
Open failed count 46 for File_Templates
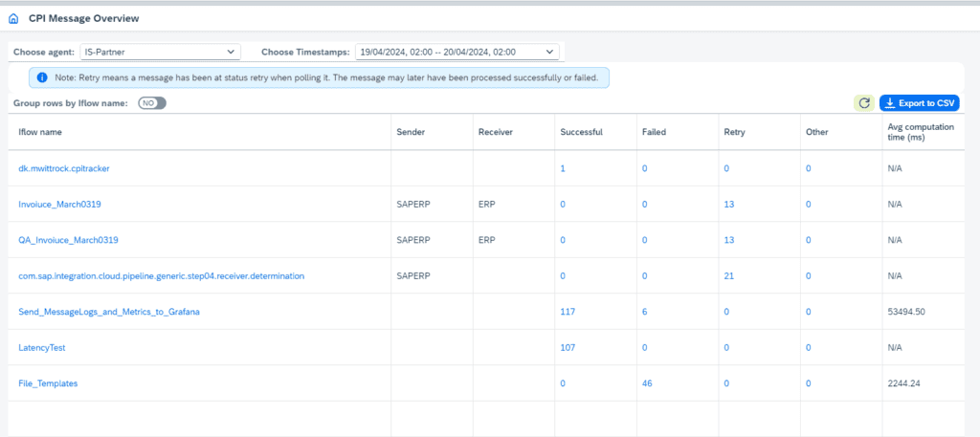(x=647, y=384)
